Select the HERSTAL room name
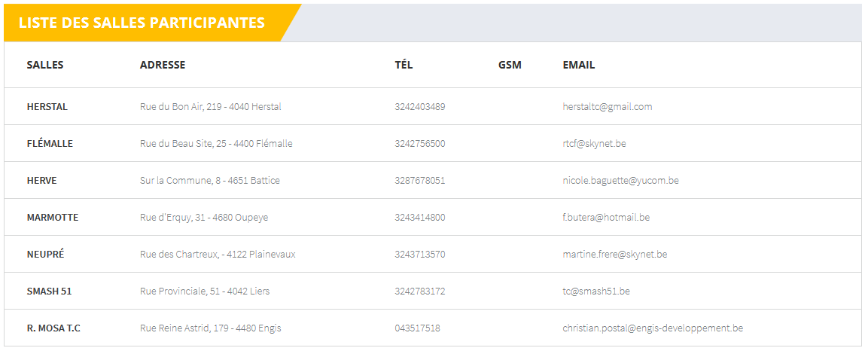This screenshot has width=868, height=351. (x=47, y=107)
